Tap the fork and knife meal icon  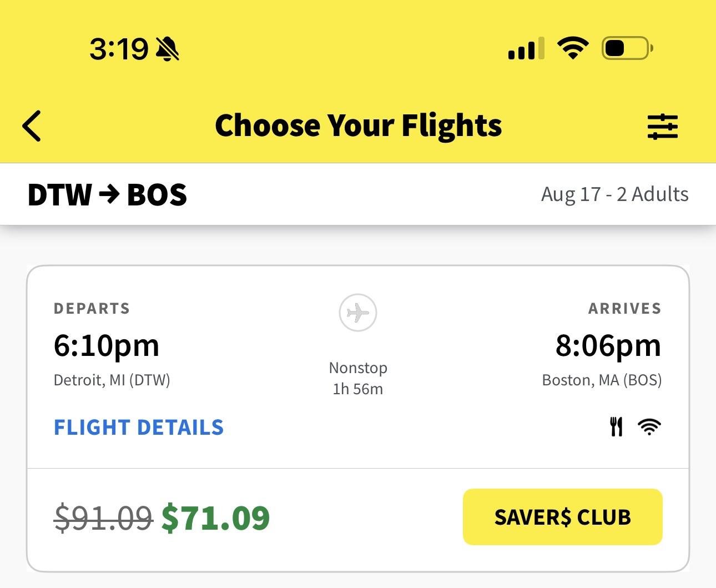click(617, 427)
